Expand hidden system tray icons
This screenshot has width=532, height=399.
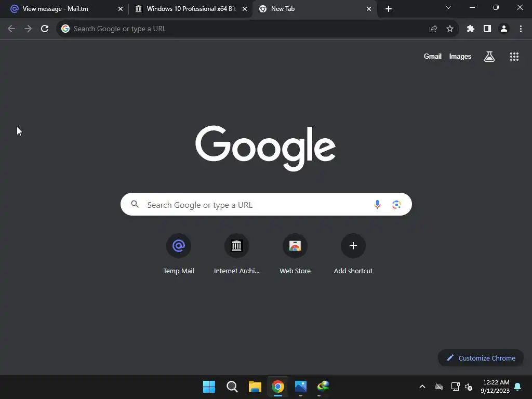pyautogui.click(x=422, y=387)
